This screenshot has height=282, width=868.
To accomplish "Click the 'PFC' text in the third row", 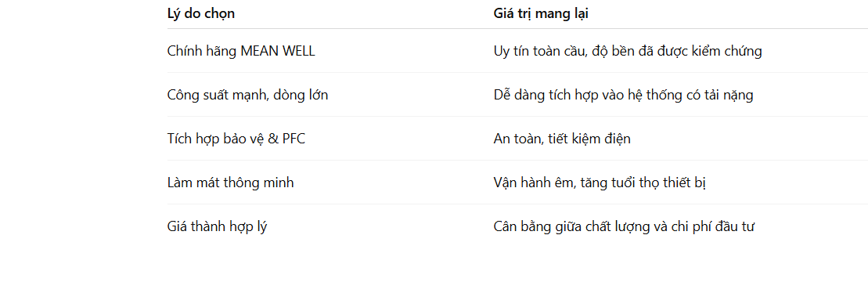I will [x=294, y=139].
